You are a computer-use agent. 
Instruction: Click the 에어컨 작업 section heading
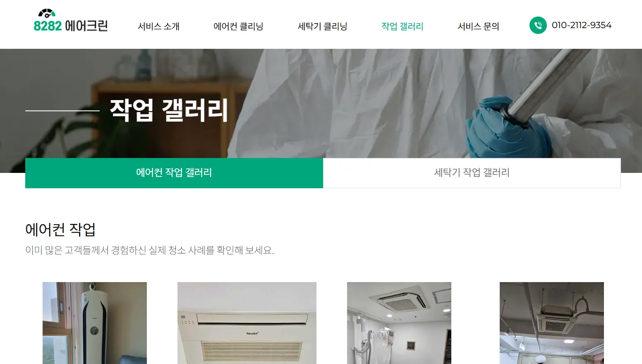pyautogui.click(x=60, y=229)
